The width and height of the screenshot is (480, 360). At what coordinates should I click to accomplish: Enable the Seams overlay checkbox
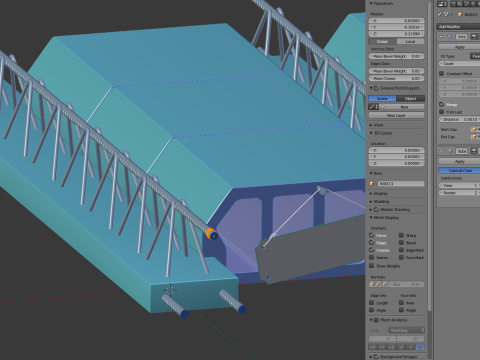pos(371,257)
